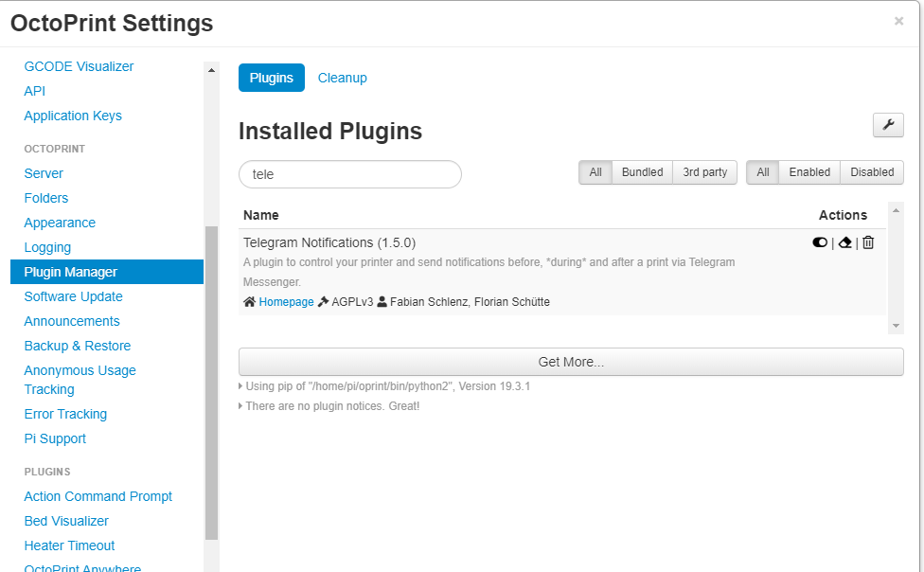The height and width of the screenshot is (572, 924).
Task: Open Heater Timeout plugin settings
Action: [x=69, y=546]
